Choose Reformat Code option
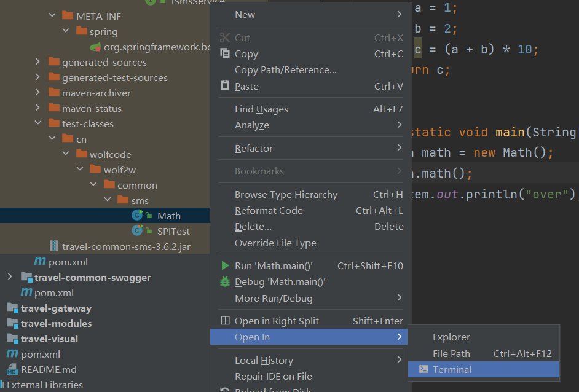579x392 pixels. coord(310,210)
